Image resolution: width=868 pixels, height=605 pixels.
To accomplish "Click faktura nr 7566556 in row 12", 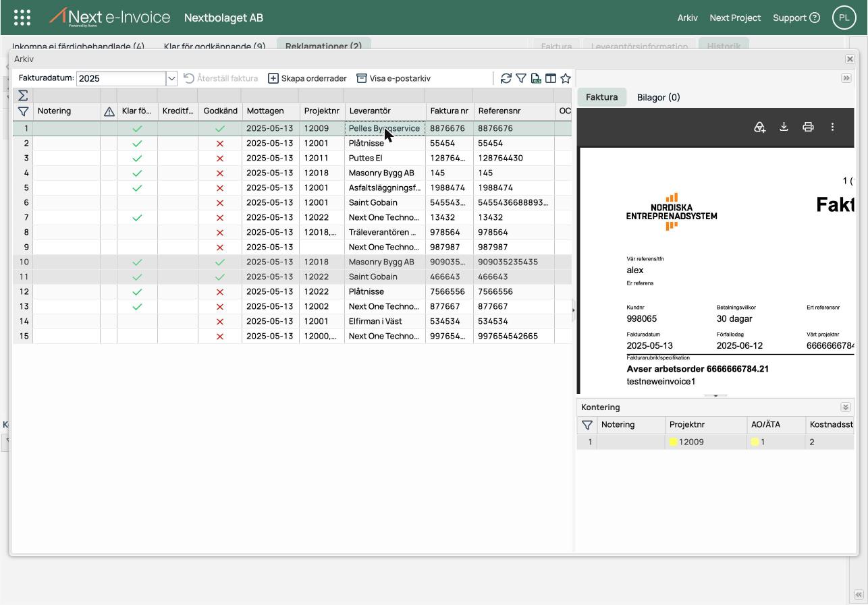I will coord(447,291).
